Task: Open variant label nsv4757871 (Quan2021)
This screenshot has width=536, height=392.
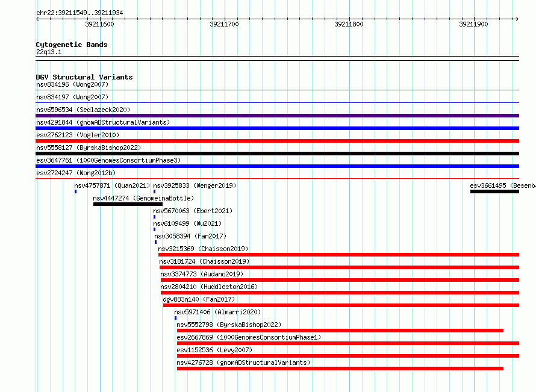Action: click(112, 185)
